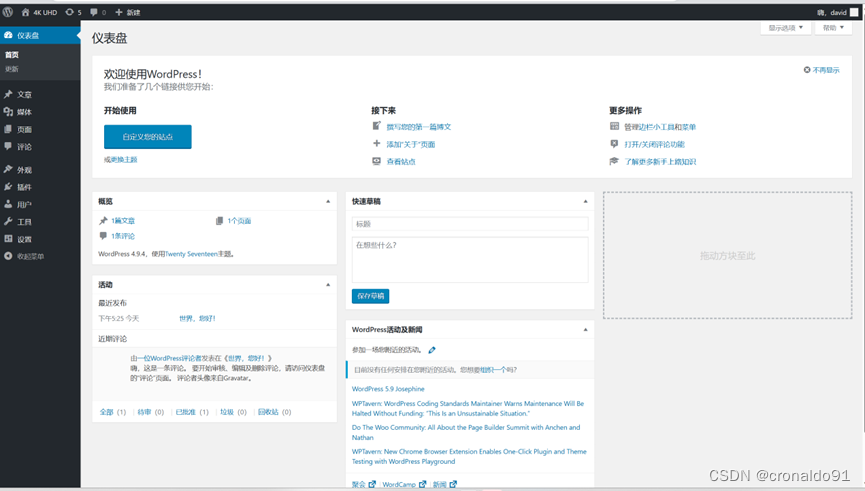Open the recent post 世界，您好！
This screenshot has height=491, width=865.
tap(197, 318)
